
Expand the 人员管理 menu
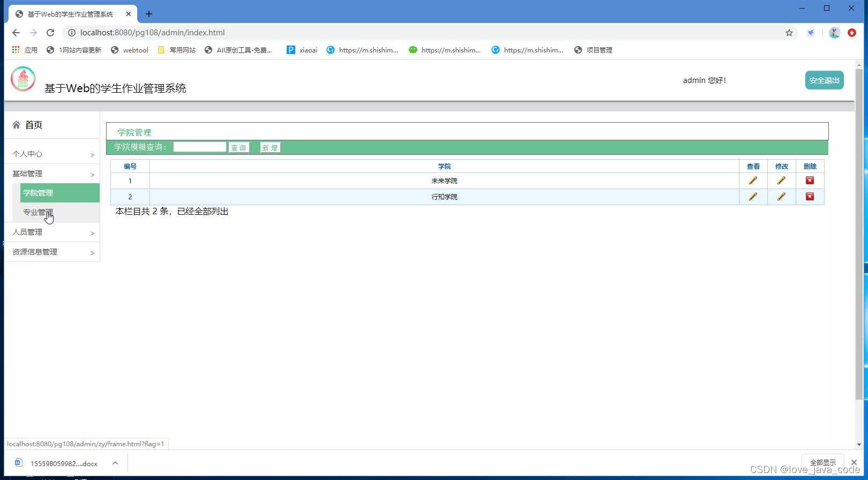click(52, 232)
